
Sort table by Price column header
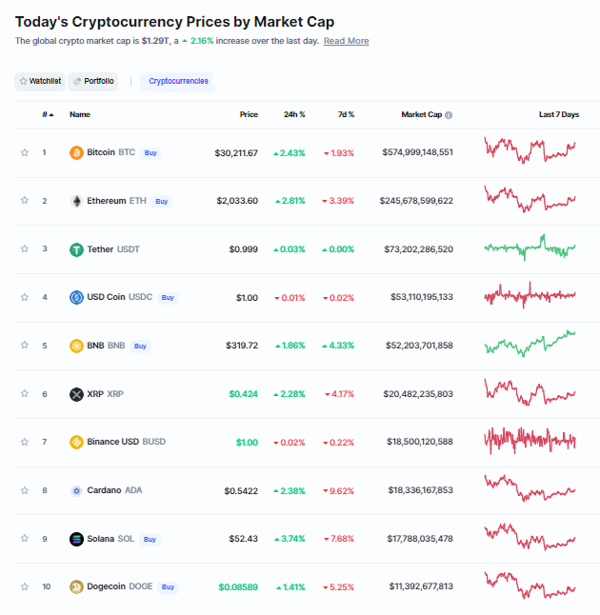tap(249, 115)
